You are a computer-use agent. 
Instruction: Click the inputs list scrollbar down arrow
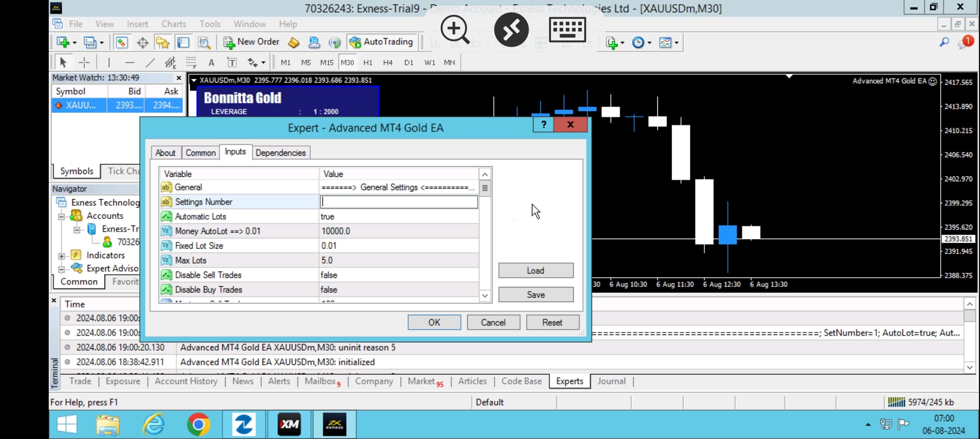(485, 296)
